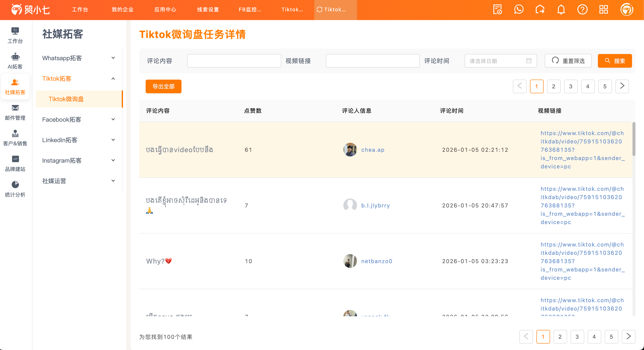Click 导出全部 button
The image size is (644, 350).
click(164, 86)
